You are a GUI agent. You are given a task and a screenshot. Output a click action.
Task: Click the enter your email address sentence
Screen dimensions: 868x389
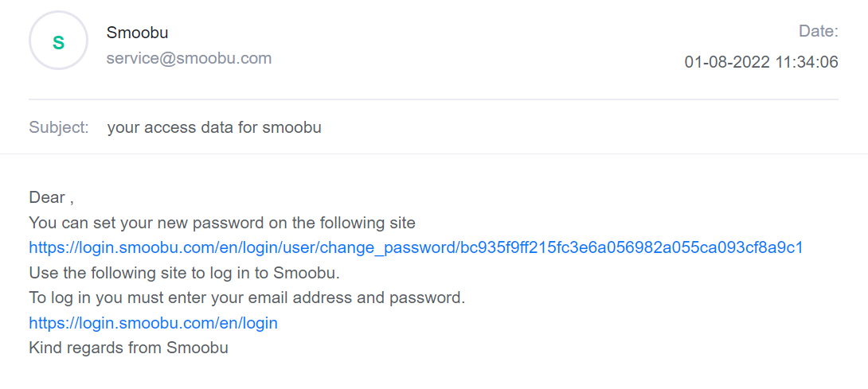(x=247, y=298)
